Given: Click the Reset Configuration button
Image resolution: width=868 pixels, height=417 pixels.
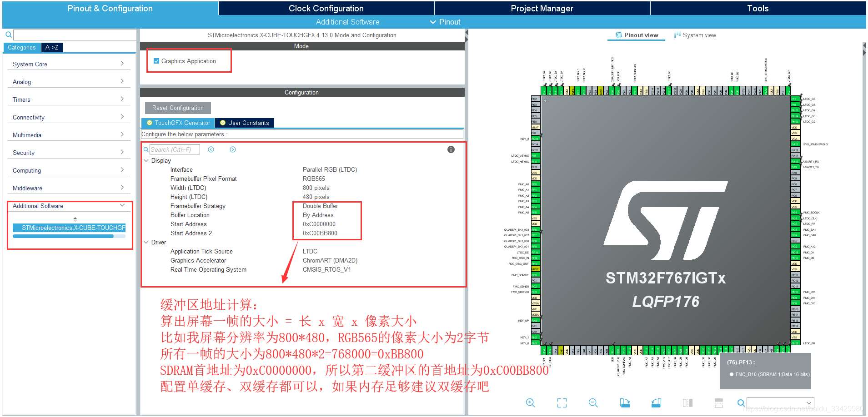Looking at the screenshot, I should pos(178,108).
